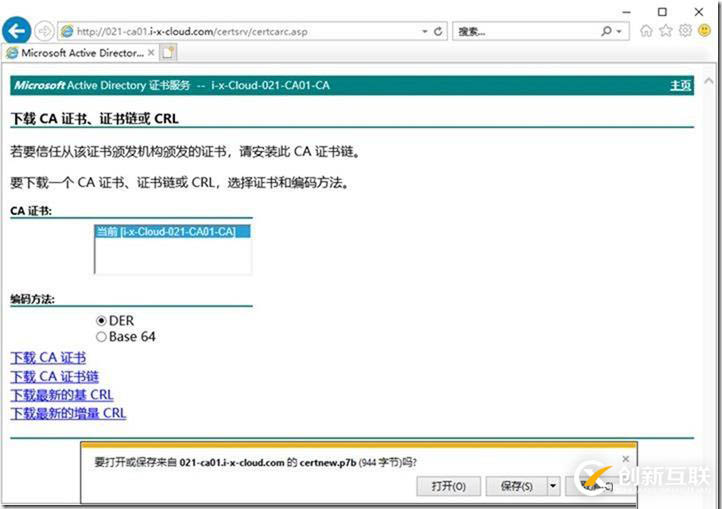722x509 pixels.
Task: Go back with the browser back arrow
Action: coord(17,31)
